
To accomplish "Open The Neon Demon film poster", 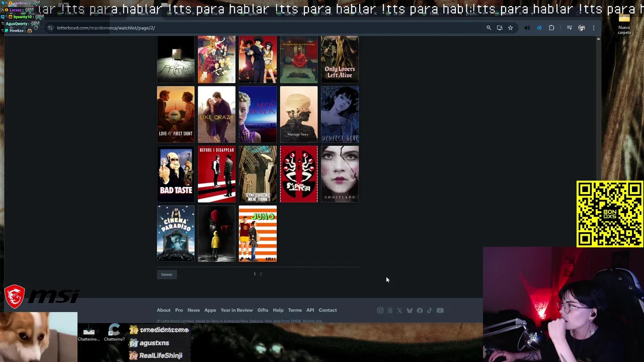I will pyautogui.click(x=258, y=115).
